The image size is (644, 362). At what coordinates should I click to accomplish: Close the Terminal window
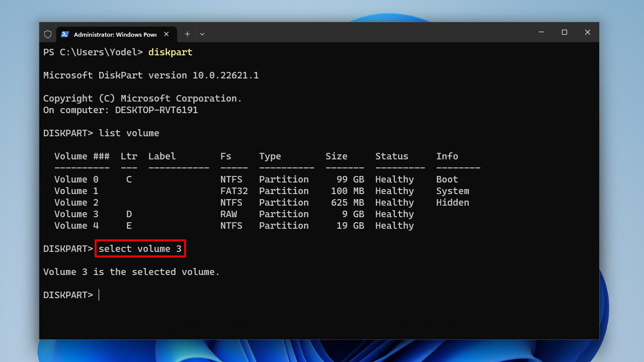(x=588, y=32)
